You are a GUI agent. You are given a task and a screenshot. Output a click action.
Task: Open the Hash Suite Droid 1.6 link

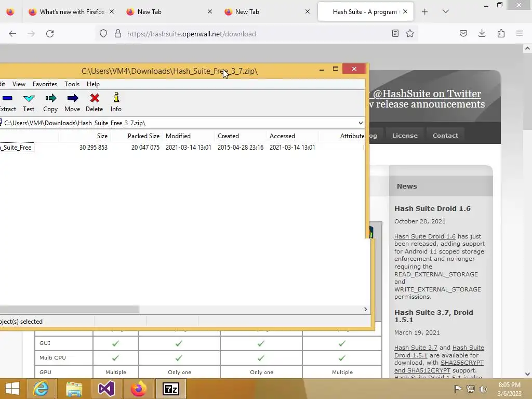point(425,236)
